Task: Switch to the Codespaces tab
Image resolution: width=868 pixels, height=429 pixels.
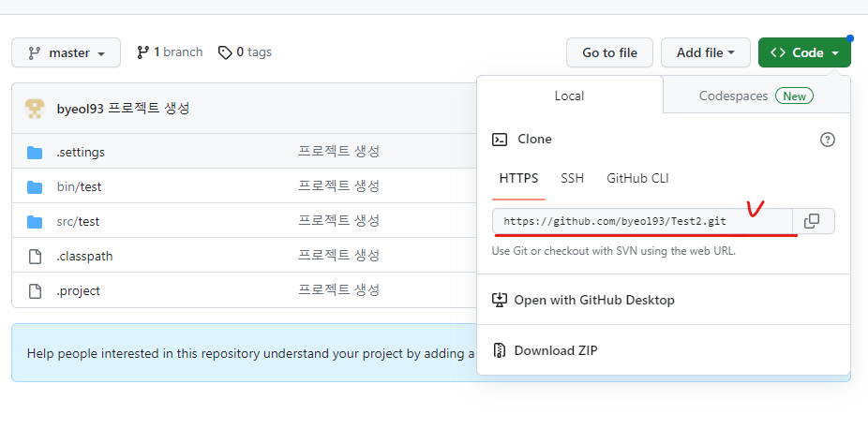Action: coord(756,96)
